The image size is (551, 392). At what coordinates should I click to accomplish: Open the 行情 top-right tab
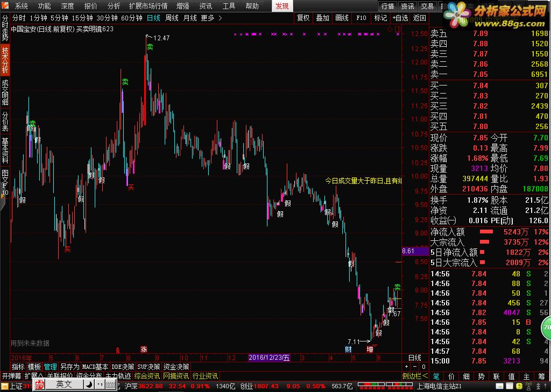[x=387, y=6]
